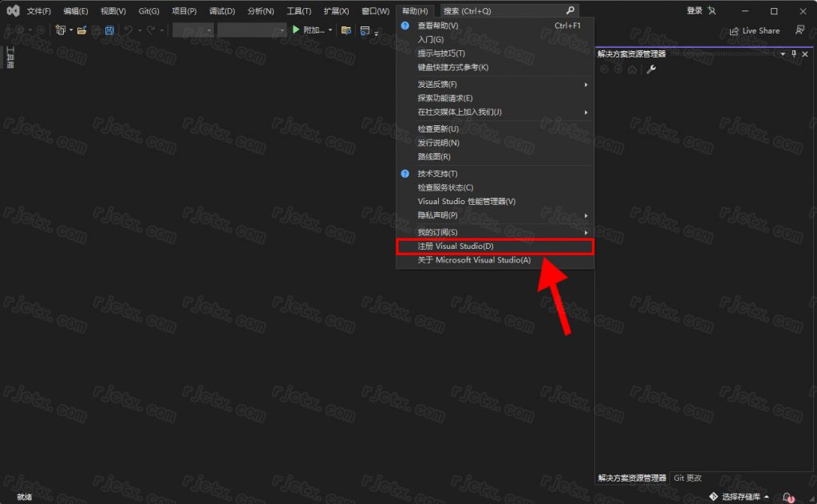817x504 pixels.
Task: Open the New Project dropdown arrow
Action: tap(70, 30)
